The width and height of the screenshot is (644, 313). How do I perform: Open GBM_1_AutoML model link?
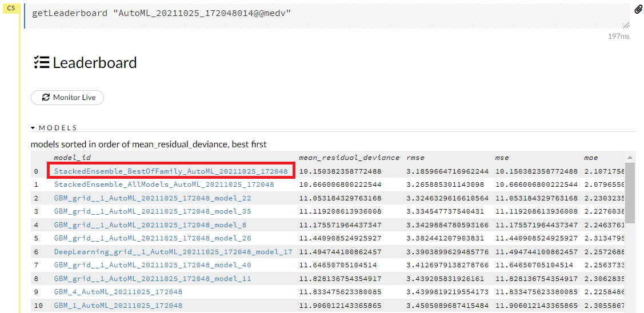118,306
